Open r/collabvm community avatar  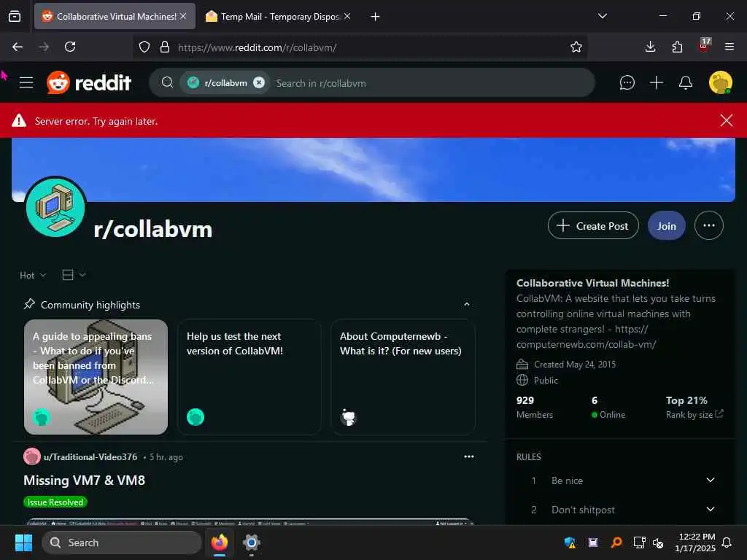(55, 206)
